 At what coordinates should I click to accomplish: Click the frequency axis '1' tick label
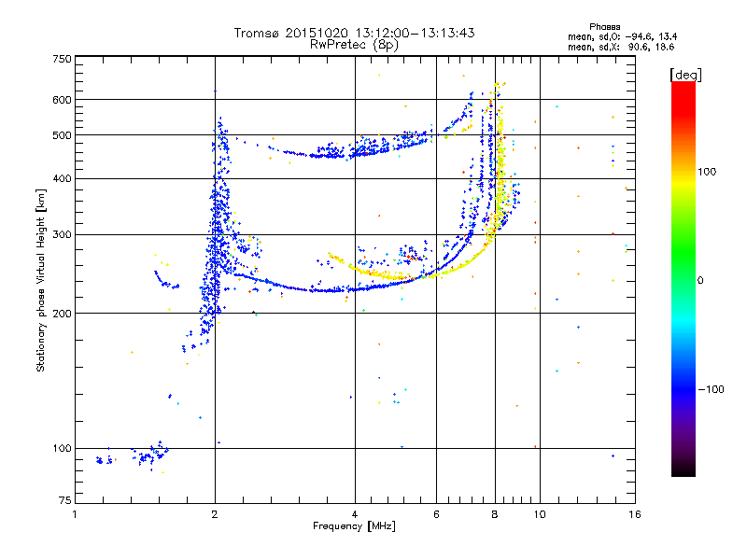[x=75, y=514]
